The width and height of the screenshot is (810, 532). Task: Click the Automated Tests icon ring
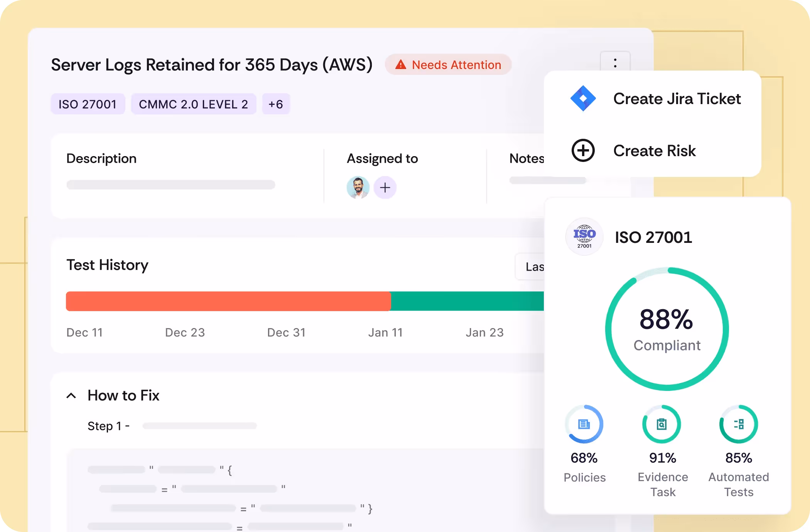click(739, 424)
